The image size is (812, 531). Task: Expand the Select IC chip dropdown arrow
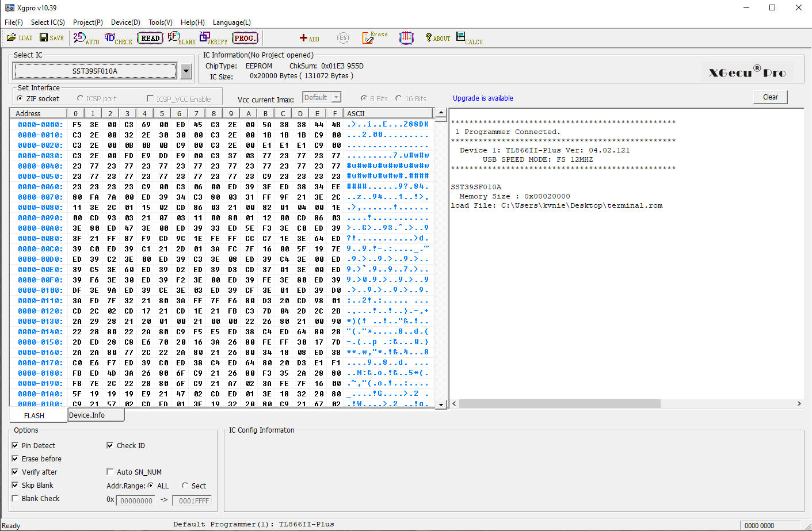coord(186,71)
